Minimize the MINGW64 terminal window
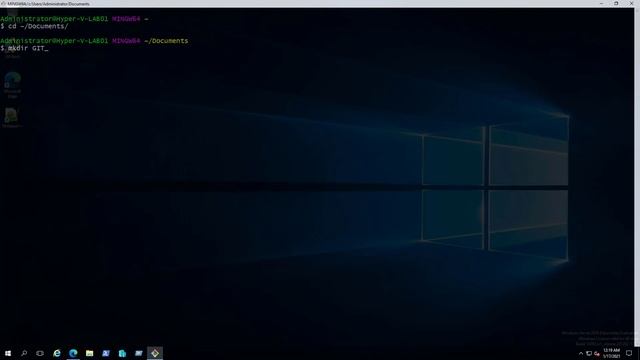Image resolution: width=640 pixels, height=360 pixels. (601, 4)
